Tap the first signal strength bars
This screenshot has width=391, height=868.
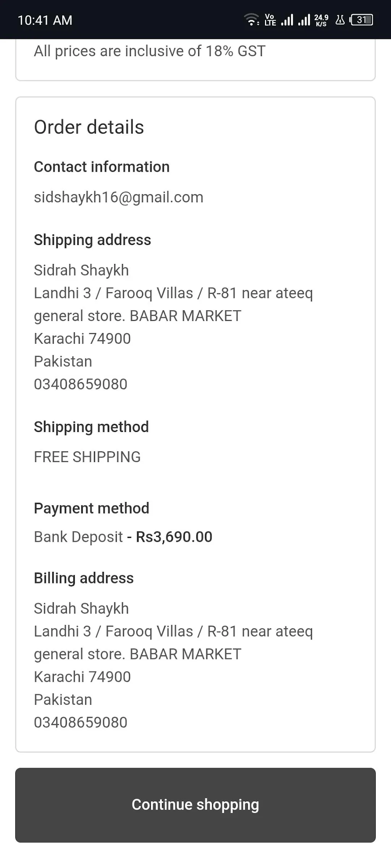pos(287,19)
